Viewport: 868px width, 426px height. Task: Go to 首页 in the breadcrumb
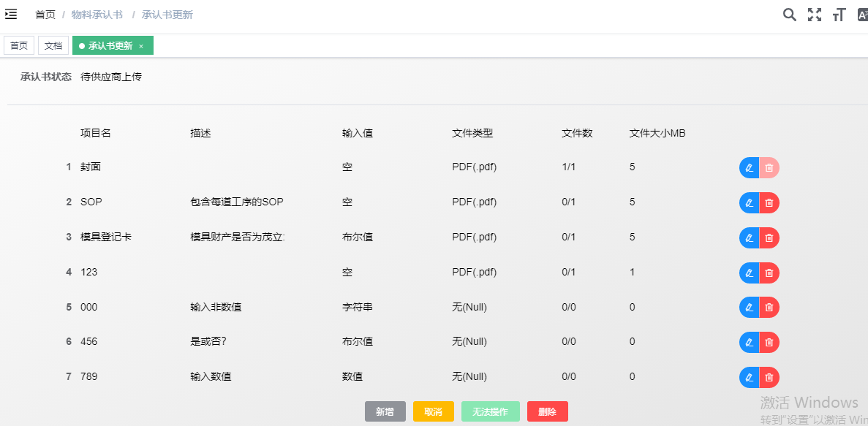pos(45,15)
